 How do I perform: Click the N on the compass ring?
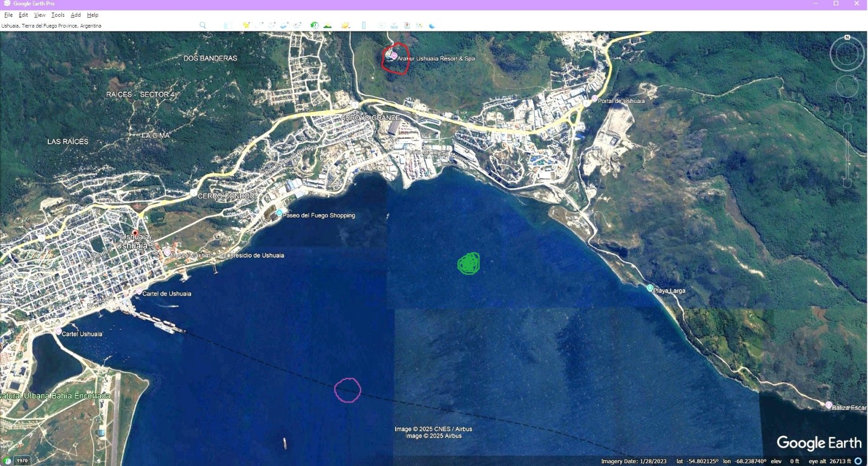[847, 37]
